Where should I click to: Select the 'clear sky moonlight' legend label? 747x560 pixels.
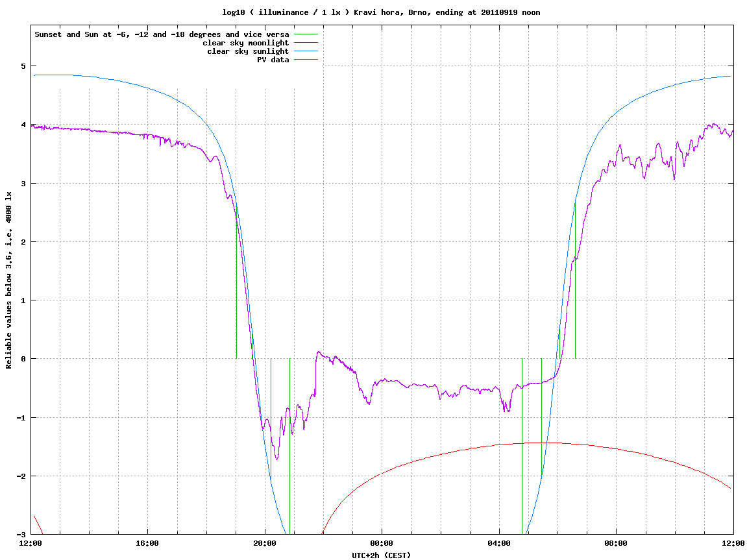(246, 43)
